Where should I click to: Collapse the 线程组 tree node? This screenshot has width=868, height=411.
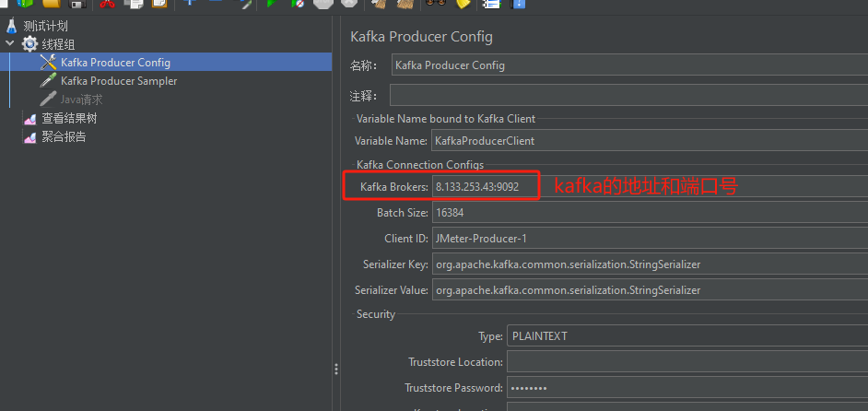10,43
